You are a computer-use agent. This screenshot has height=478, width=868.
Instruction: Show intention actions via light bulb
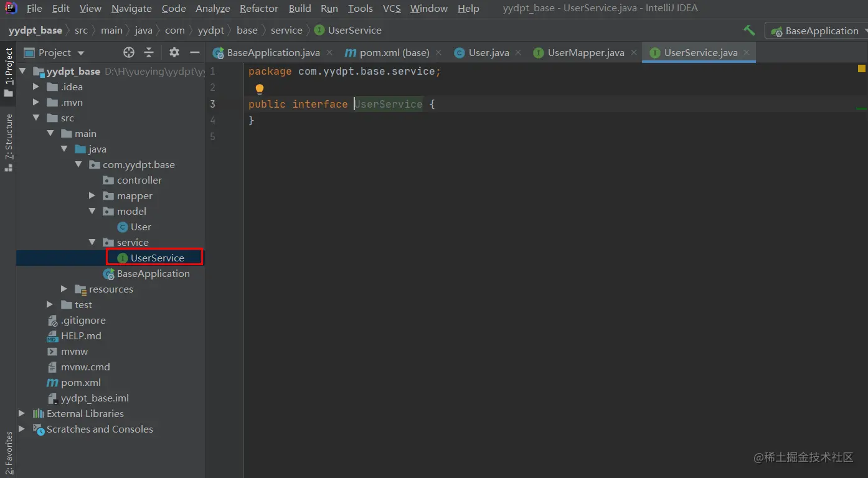[x=260, y=89]
